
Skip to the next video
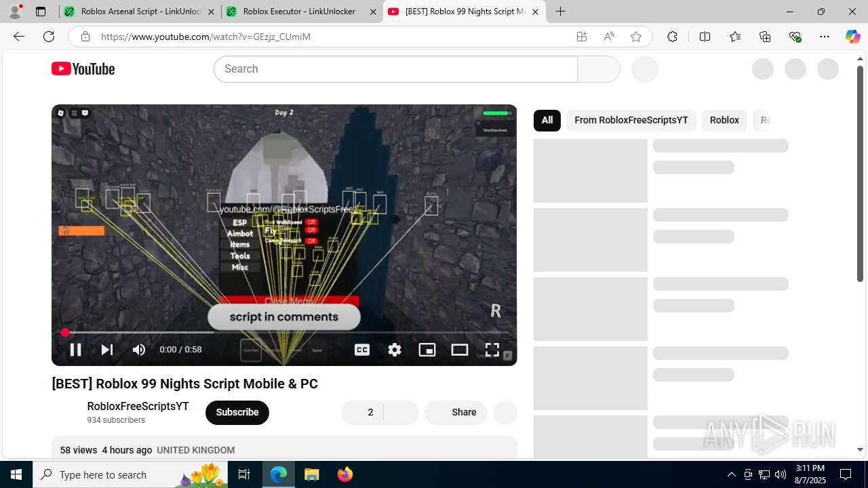pos(107,350)
